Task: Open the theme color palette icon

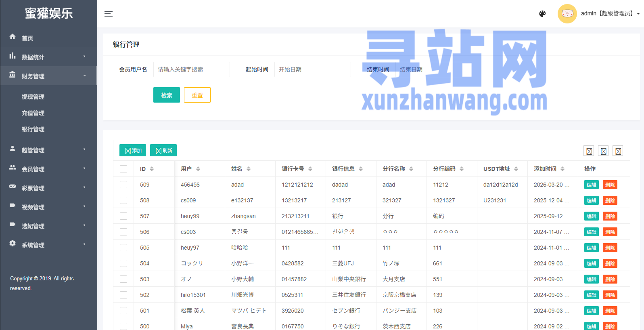Action: click(542, 14)
